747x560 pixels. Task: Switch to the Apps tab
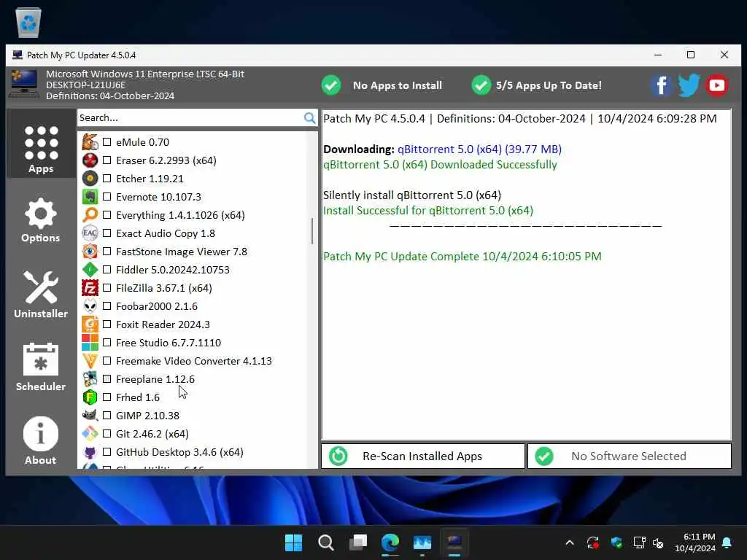coord(41,144)
